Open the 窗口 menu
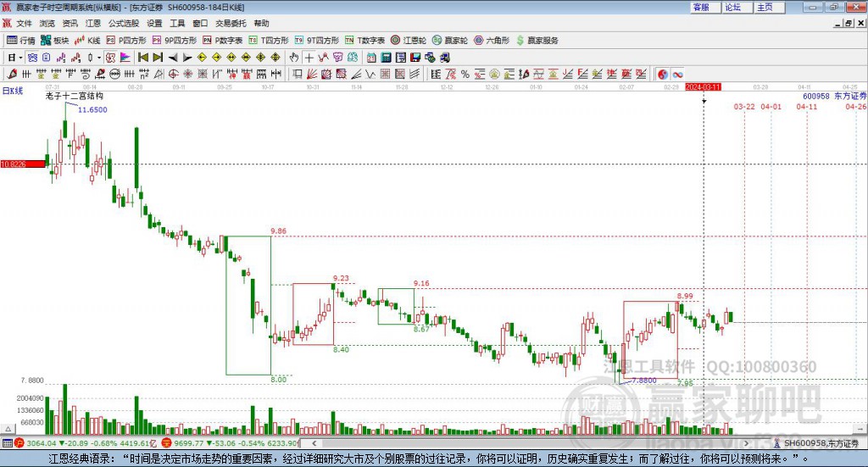 200,23
